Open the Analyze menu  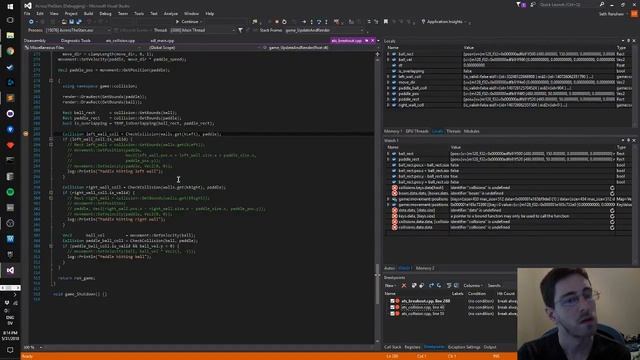pyautogui.click(x=171, y=13)
